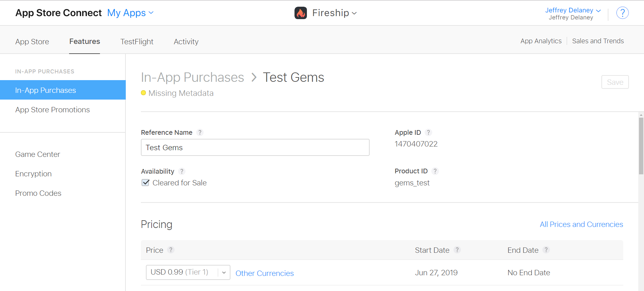644x291 pixels.
Task: Select the Reference Name input field
Action: coord(255,147)
